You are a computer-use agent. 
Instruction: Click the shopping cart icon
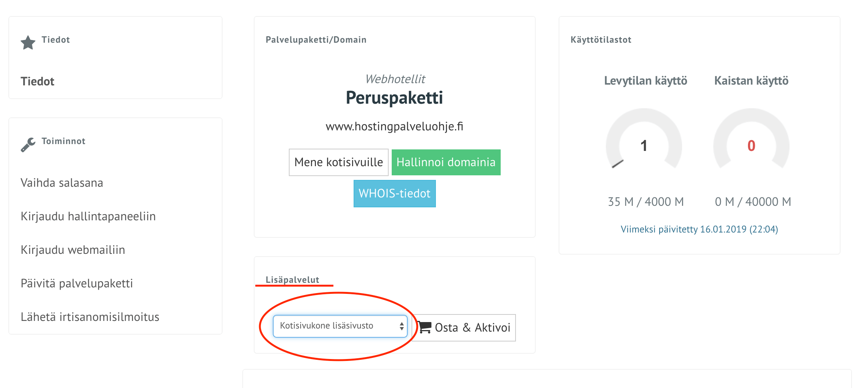[425, 327]
